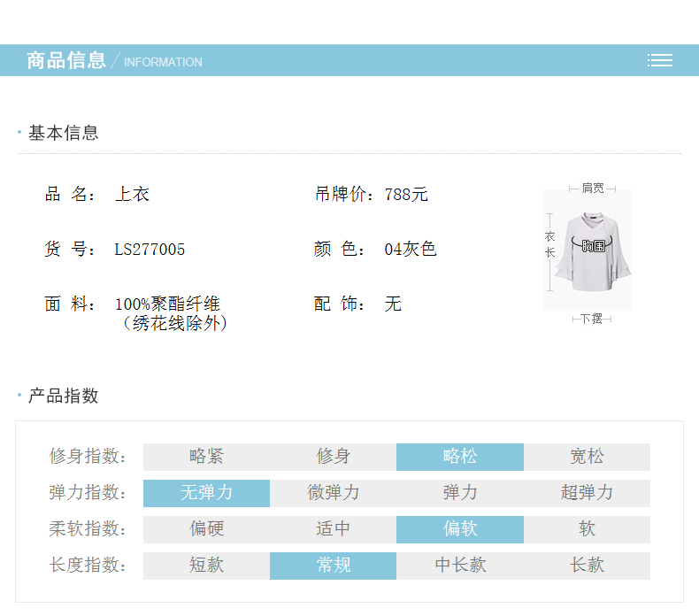Select 略紧 fit option
The width and height of the screenshot is (699, 616).
click(206, 457)
